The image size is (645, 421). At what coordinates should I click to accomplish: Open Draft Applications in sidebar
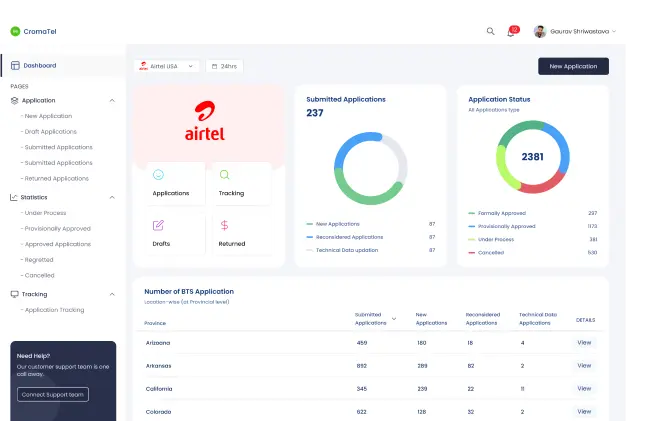click(51, 132)
